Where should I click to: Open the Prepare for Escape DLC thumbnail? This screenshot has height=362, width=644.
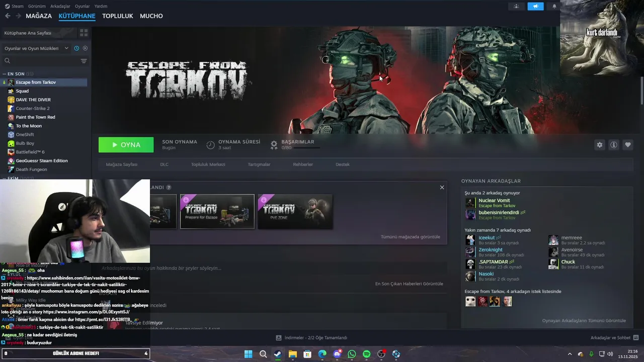click(217, 211)
